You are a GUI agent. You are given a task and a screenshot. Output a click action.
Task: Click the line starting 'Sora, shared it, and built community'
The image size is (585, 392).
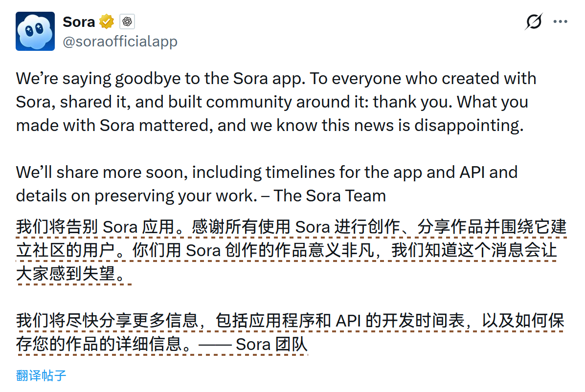(x=272, y=102)
